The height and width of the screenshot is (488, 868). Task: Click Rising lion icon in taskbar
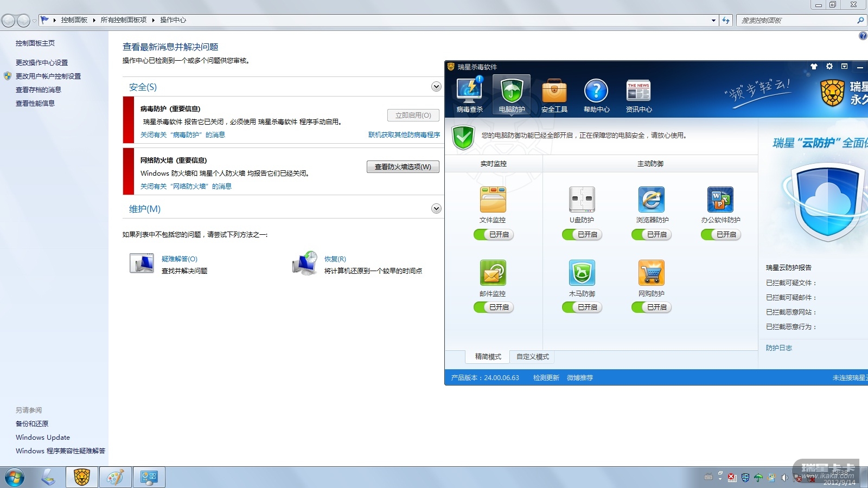(82, 477)
